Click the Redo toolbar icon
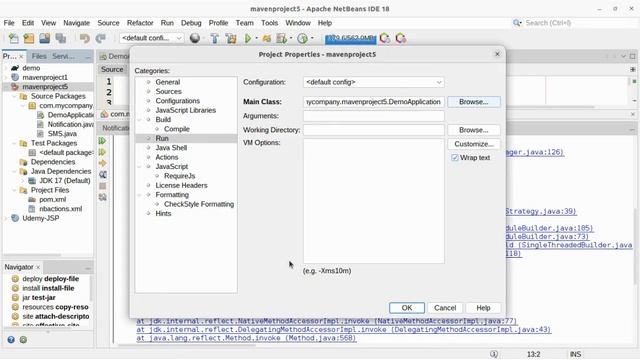This screenshot has height=360, width=640. [x=100, y=38]
